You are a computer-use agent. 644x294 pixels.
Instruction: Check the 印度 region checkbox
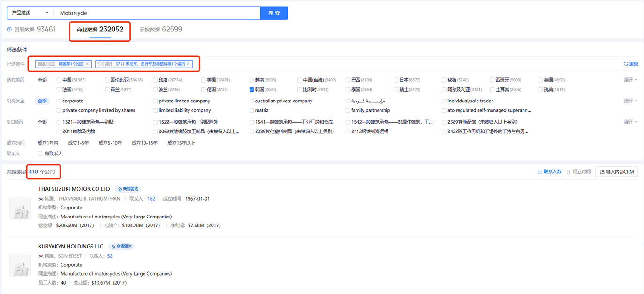tap(155, 80)
